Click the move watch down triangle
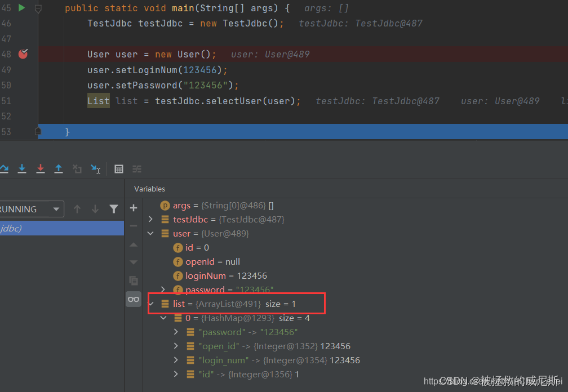Screen dimensions: 568x392 pos(134,262)
